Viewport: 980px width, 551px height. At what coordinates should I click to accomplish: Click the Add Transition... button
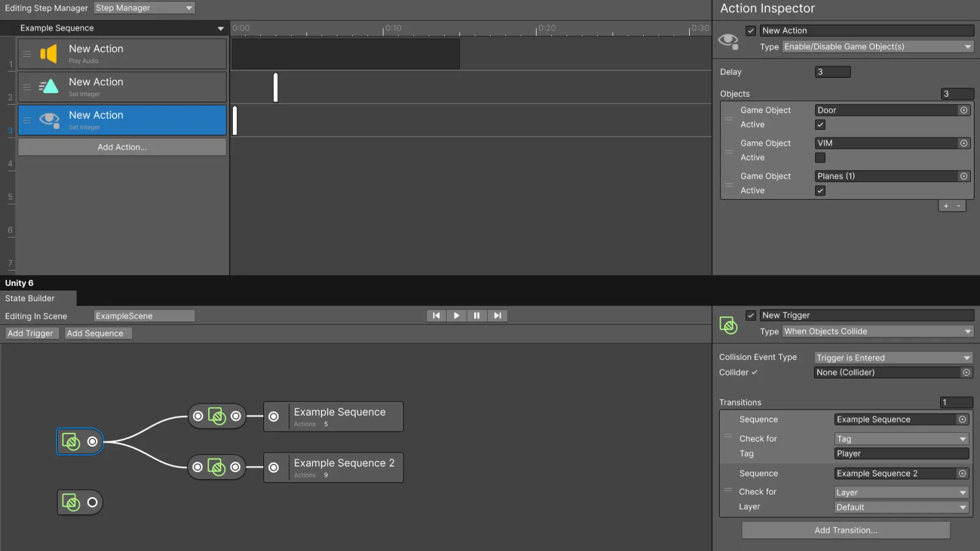pyautogui.click(x=846, y=530)
